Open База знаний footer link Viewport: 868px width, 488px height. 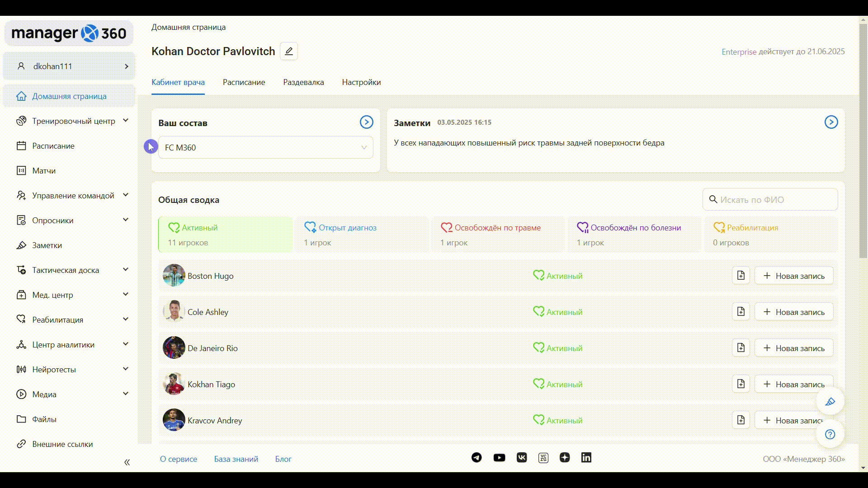pos(236,459)
